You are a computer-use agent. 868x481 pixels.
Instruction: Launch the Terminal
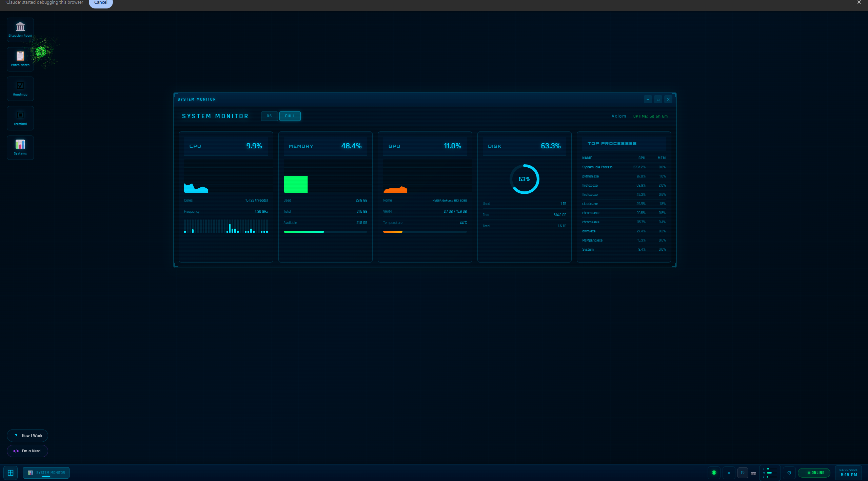click(20, 118)
